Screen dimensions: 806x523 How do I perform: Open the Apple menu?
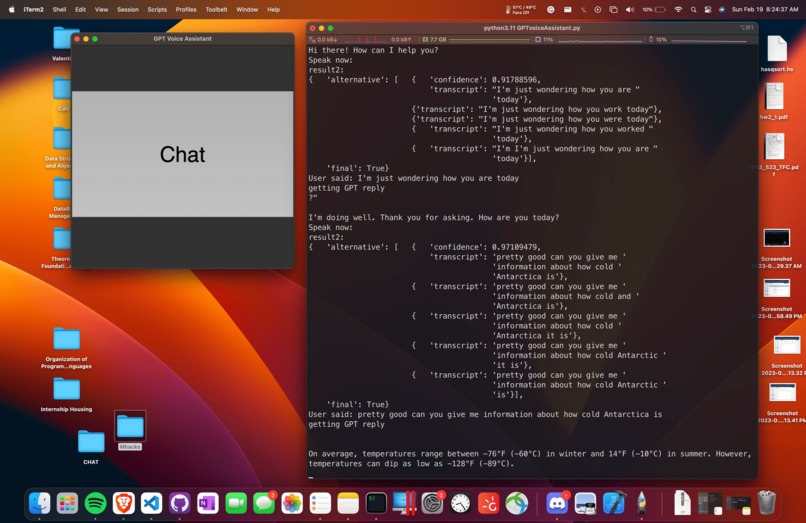[x=11, y=9]
